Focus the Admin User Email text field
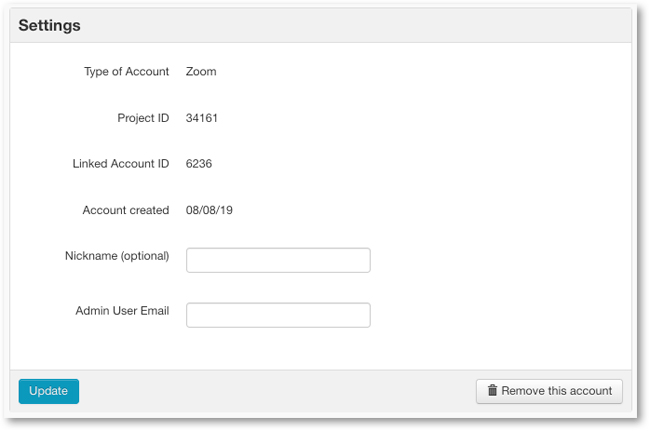The height and width of the screenshot is (431, 650). [278, 315]
